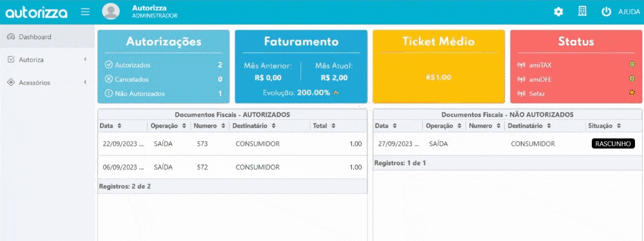Select the authorized document number 573 row
Image resolution: width=644 pixels, height=241 pixels.
pos(232,144)
